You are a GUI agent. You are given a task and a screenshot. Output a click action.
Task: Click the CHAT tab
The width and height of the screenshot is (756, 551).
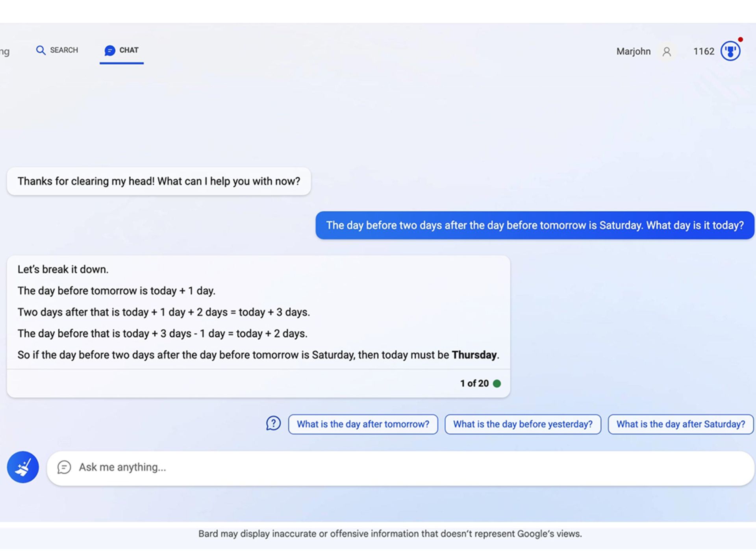(121, 50)
